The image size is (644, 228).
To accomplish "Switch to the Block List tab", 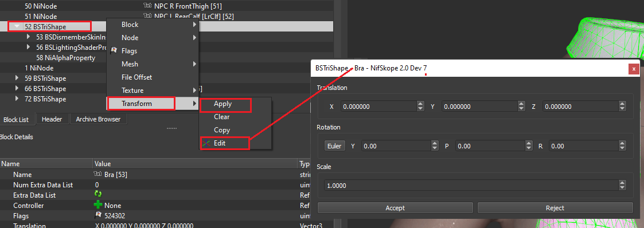I will (x=17, y=119).
